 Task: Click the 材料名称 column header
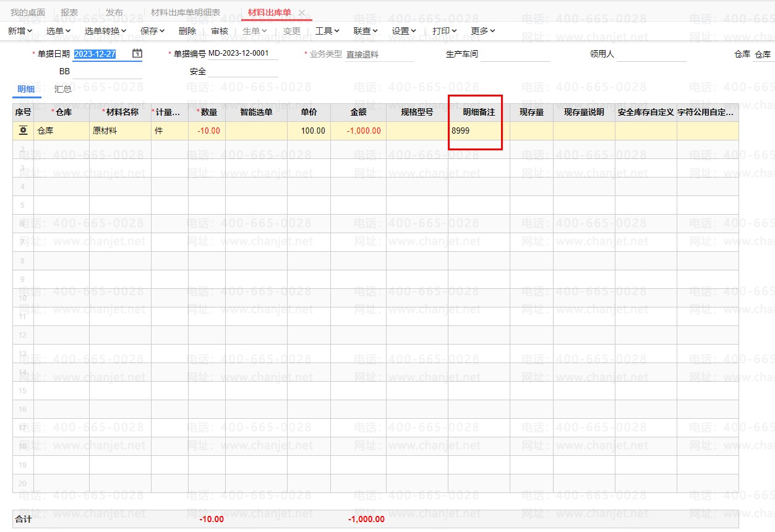click(120, 113)
